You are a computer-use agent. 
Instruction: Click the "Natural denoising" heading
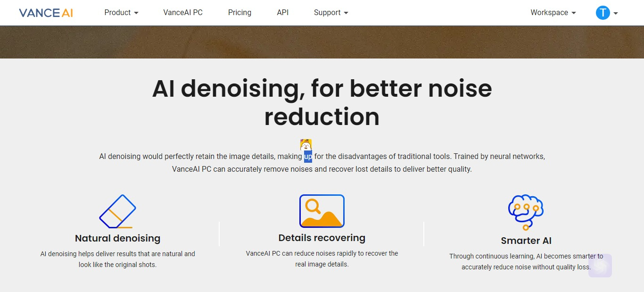[x=118, y=238]
